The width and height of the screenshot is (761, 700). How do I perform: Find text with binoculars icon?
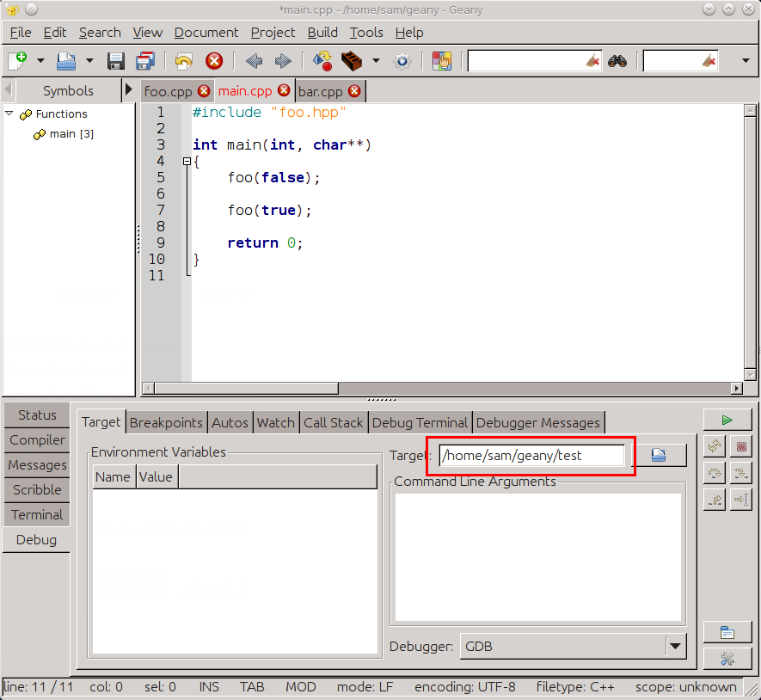click(x=617, y=61)
